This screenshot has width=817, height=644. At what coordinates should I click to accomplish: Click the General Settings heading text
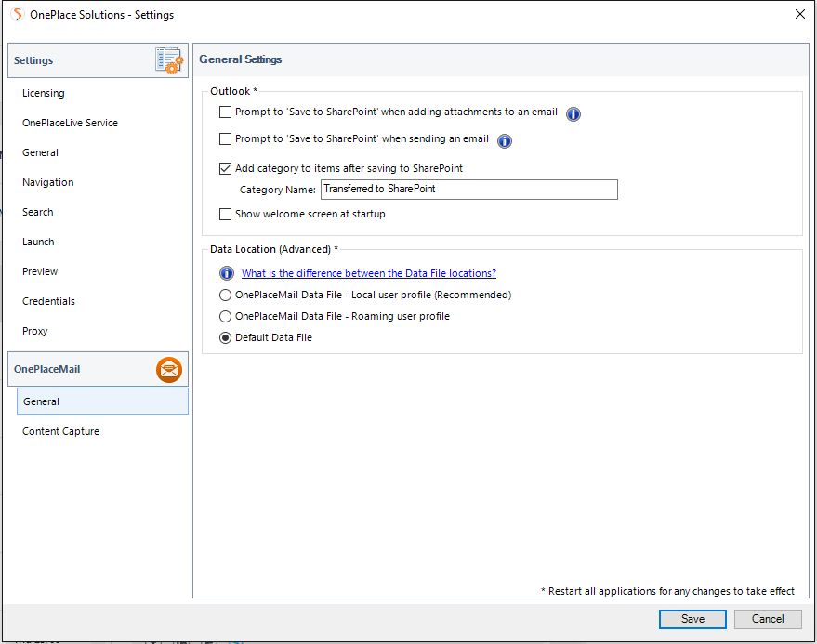pyautogui.click(x=240, y=59)
